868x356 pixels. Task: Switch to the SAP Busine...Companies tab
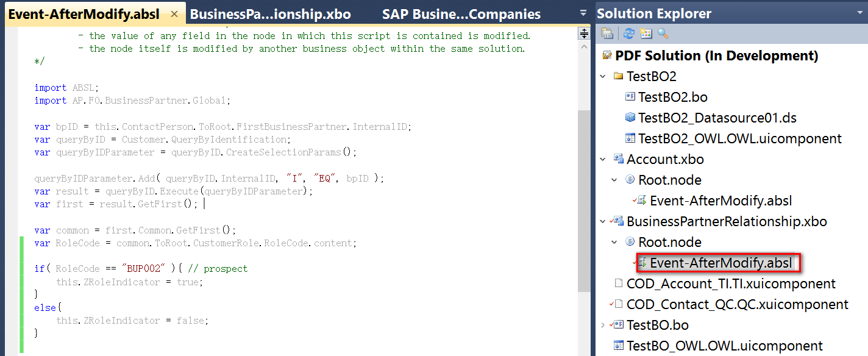461,14
